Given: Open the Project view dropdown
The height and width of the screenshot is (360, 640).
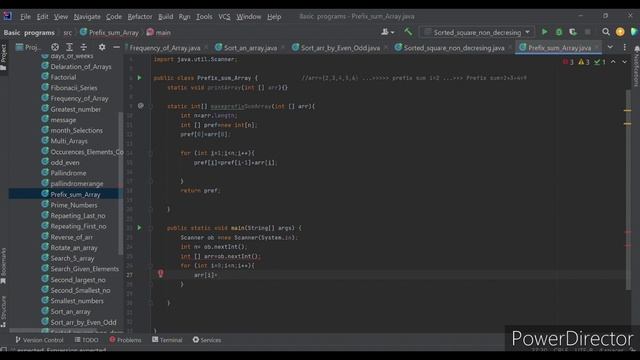Looking at the screenshot, I should tap(29, 47).
